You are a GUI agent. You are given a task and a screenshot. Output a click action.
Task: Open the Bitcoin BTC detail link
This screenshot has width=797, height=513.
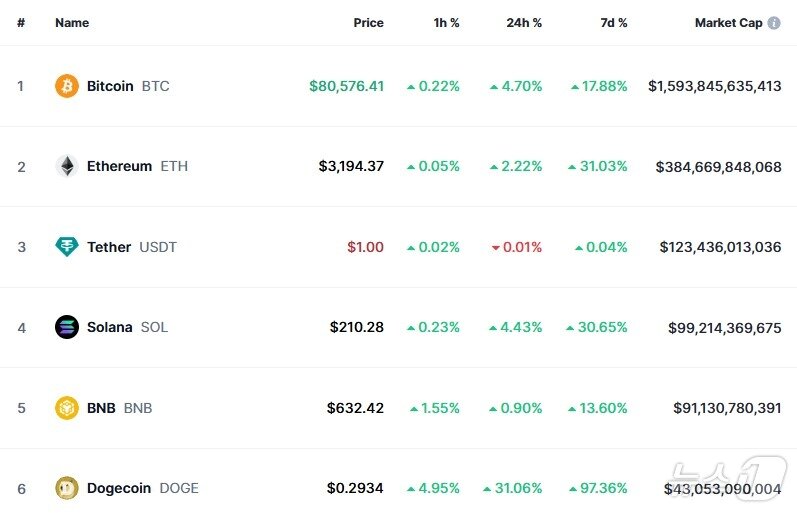[128, 86]
